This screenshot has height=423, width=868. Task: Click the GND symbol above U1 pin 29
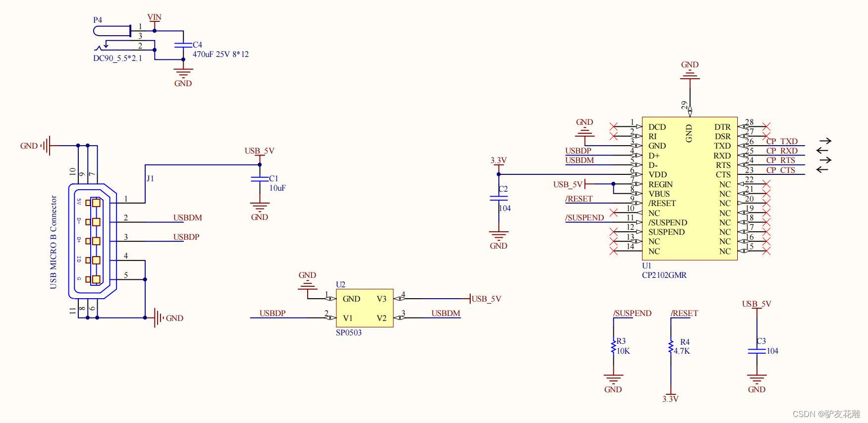click(x=690, y=70)
